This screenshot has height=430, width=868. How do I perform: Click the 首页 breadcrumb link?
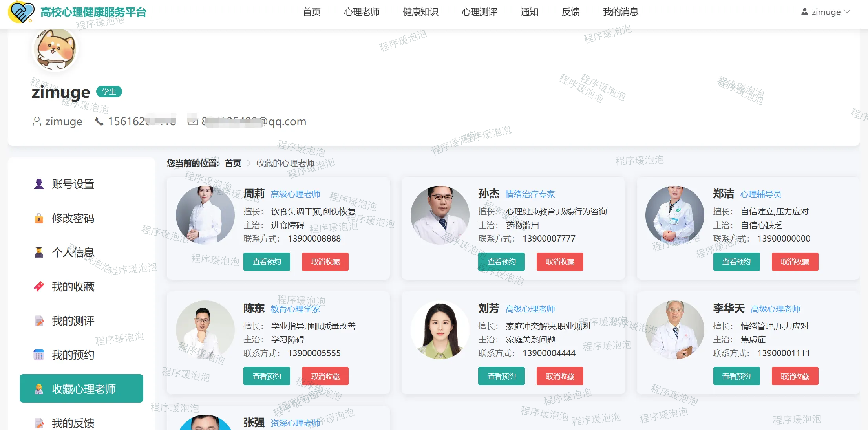[x=233, y=163]
